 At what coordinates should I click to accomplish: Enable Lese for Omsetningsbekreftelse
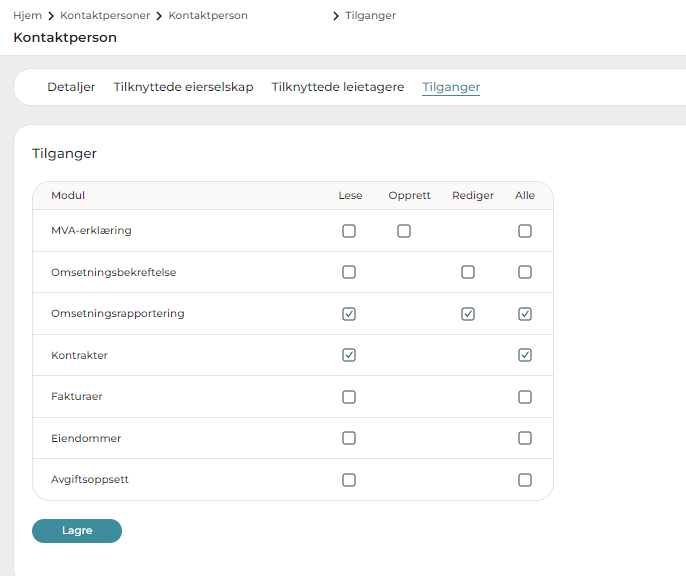(349, 272)
